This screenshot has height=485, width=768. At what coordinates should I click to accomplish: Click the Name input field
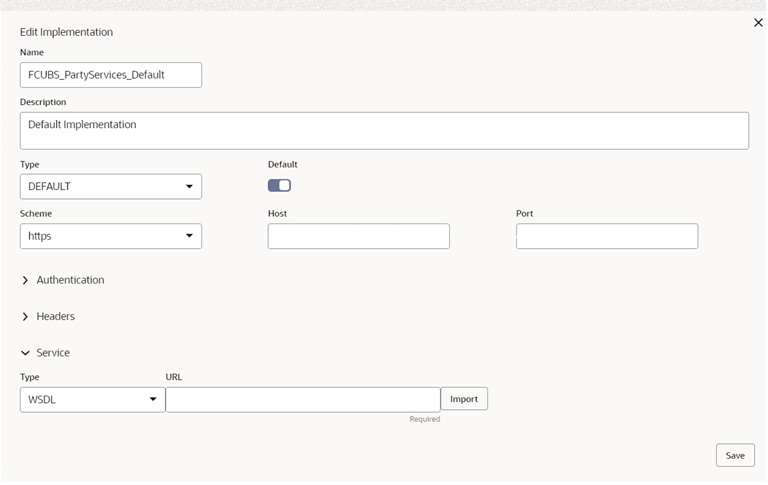coord(111,75)
